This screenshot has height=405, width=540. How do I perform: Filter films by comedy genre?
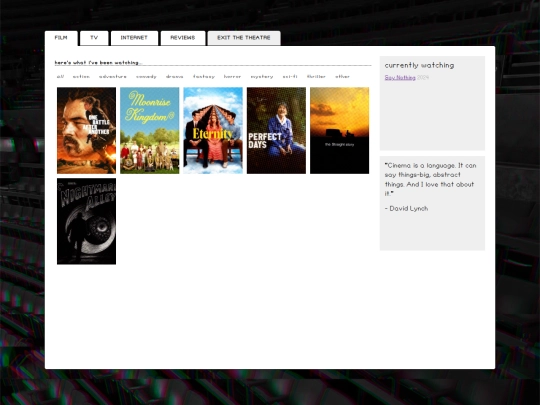[146, 76]
